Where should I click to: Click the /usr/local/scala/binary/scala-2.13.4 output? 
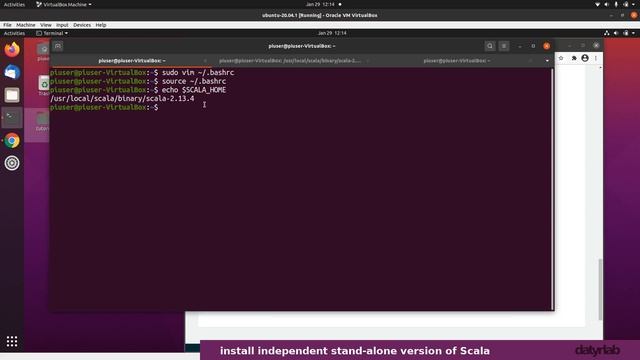coord(122,99)
